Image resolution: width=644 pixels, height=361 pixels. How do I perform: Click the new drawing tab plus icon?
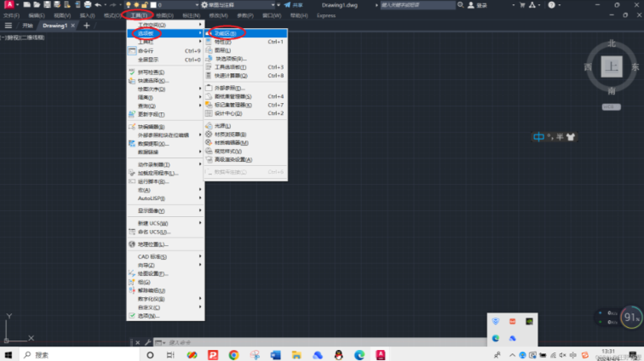pos(86,26)
